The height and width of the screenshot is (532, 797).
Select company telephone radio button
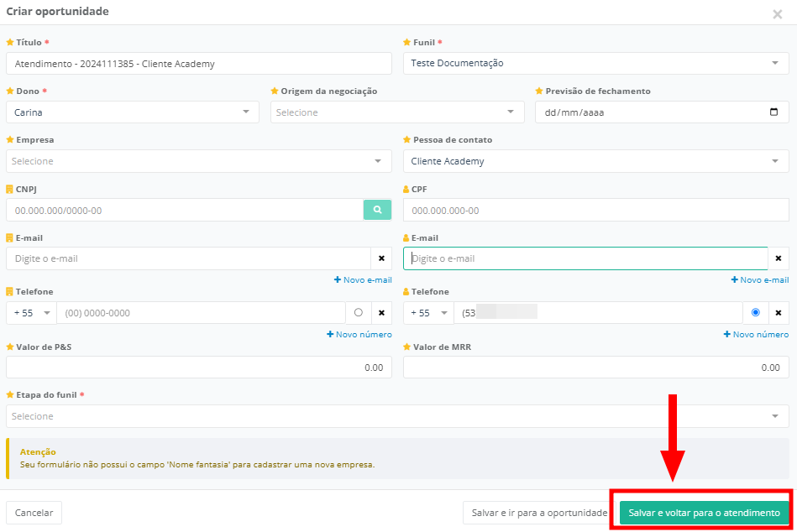(x=359, y=313)
